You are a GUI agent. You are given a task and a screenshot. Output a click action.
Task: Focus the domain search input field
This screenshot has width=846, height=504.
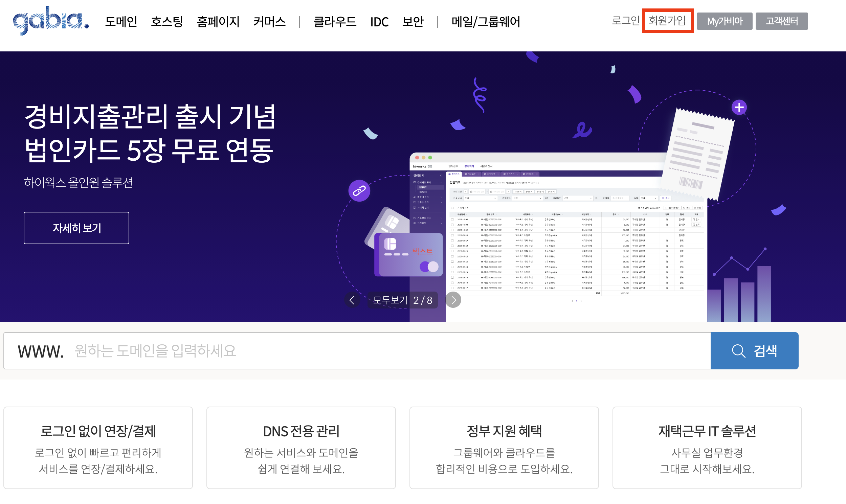pyautogui.click(x=374, y=350)
